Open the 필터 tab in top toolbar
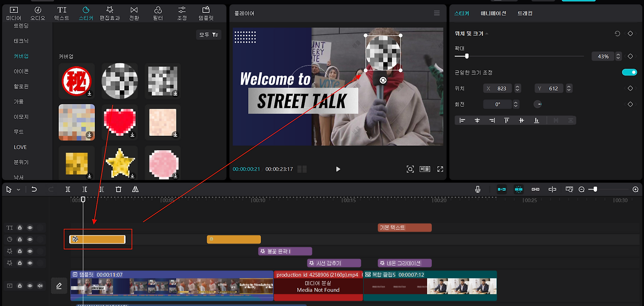Viewport: 644px width, 306px height. pos(158,14)
